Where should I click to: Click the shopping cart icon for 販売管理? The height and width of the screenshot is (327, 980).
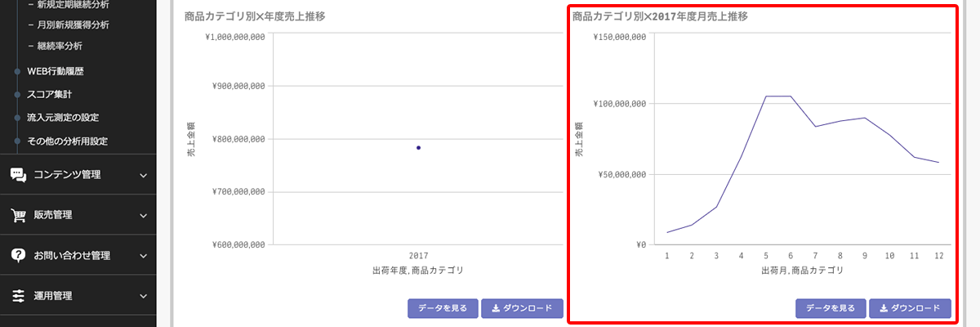click(x=18, y=215)
